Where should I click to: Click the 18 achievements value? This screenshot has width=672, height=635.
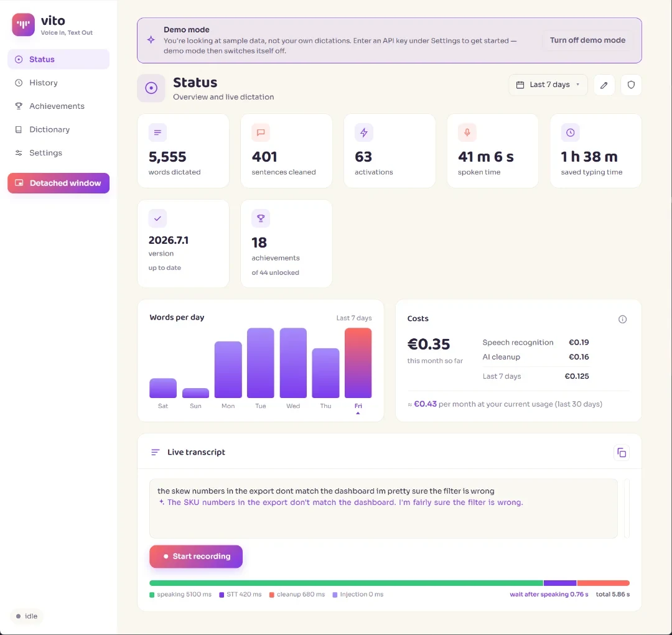(259, 243)
